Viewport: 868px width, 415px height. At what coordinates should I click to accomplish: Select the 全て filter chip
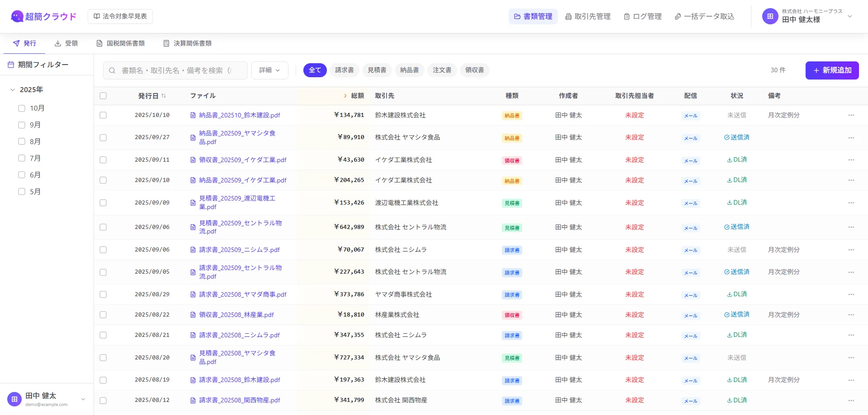pos(315,70)
